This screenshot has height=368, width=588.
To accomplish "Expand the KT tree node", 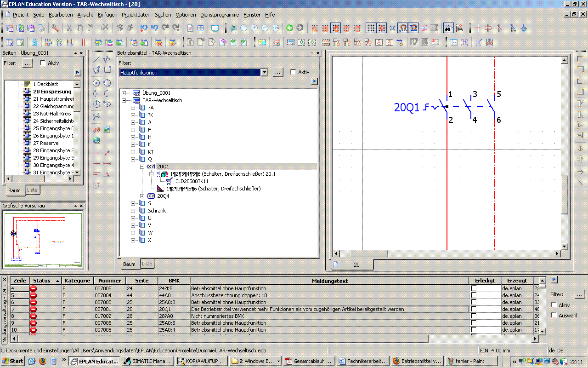I will (133, 152).
